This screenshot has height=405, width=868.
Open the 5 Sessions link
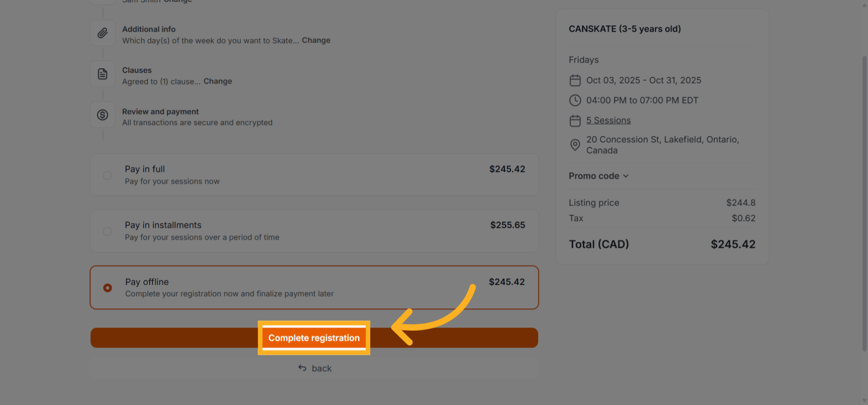pos(609,121)
